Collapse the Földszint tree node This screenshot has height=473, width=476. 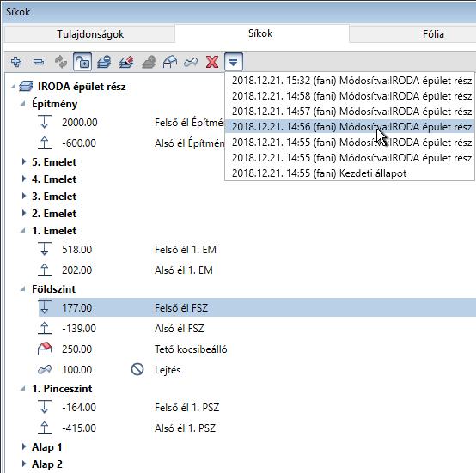(x=23, y=289)
